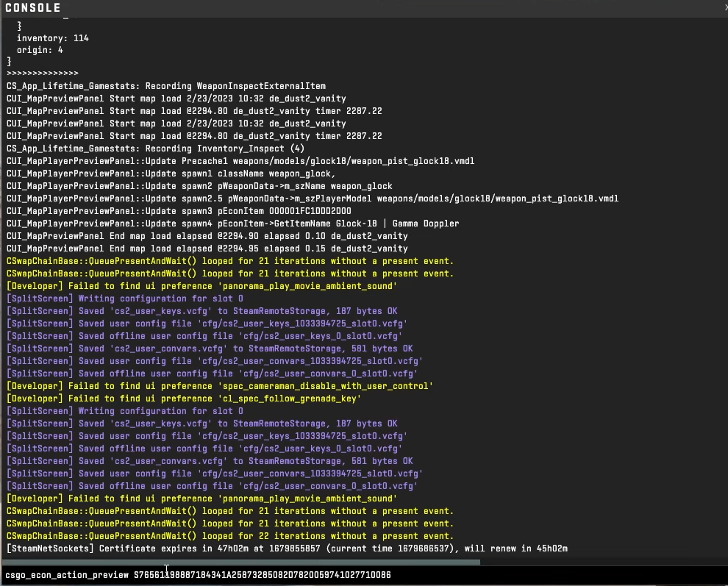
Task: Select the SteamNetSockets certificate expires line
Action: coord(287,549)
